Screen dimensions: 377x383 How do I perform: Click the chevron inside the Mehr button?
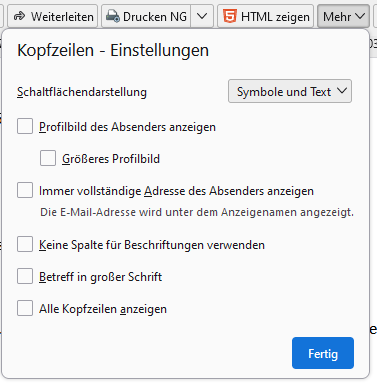coord(360,16)
